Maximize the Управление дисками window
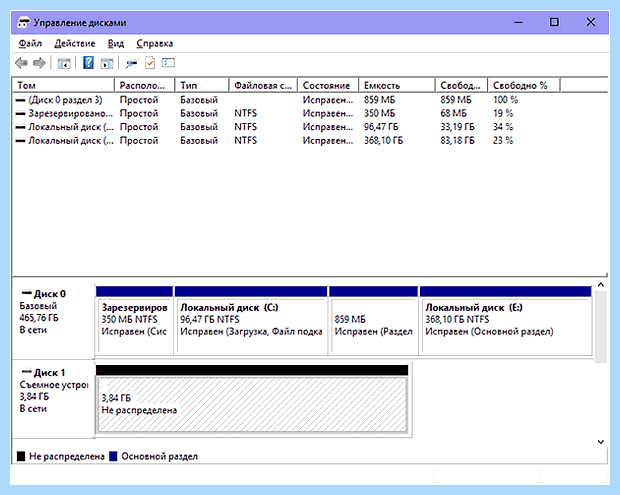 [x=554, y=22]
